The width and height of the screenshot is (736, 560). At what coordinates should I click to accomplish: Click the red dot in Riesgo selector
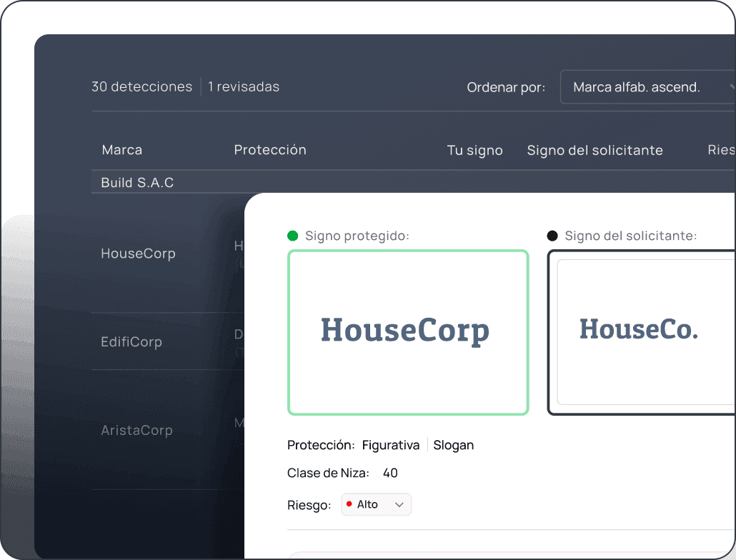tap(349, 504)
